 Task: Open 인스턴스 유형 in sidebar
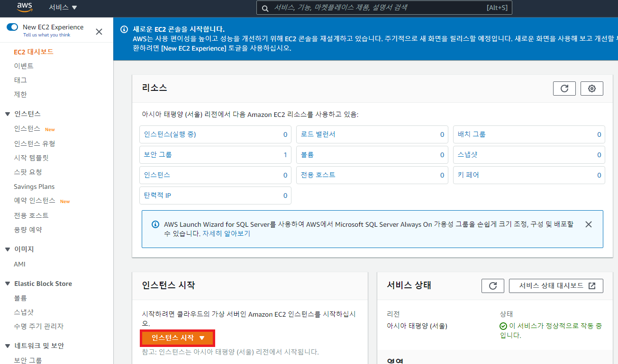[35, 143]
